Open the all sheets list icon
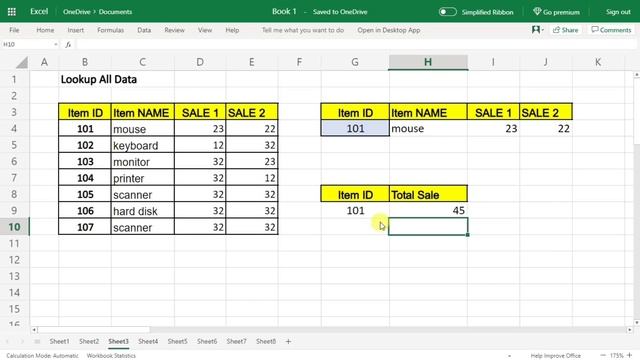The height and width of the screenshot is (360, 640). pyautogui.click(x=37, y=341)
